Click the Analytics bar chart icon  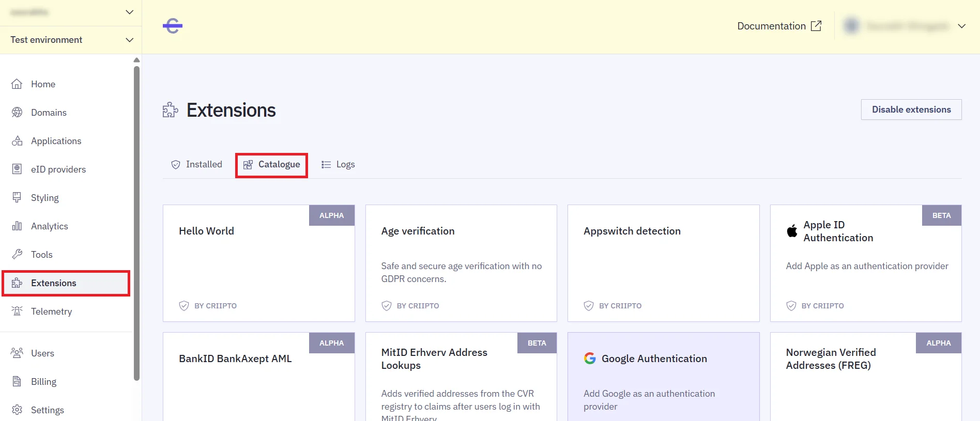tap(17, 226)
